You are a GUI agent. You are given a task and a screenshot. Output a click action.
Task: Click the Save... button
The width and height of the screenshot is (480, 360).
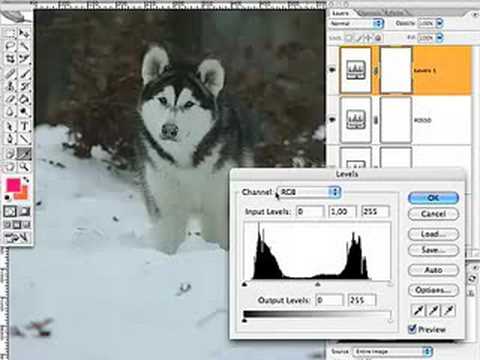433,250
